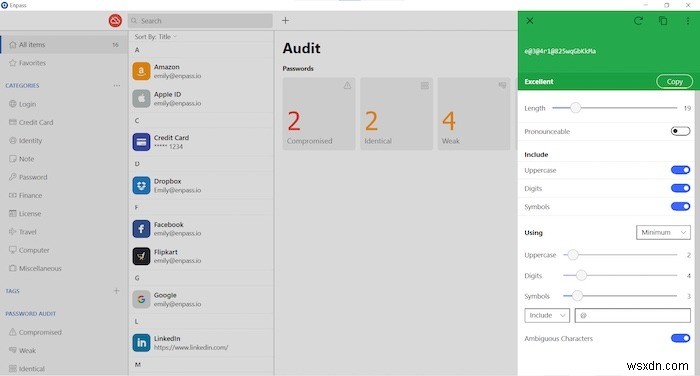The height and width of the screenshot is (376, 700).
Task: Click the Enpass logo in title bar
Action: 4,5
